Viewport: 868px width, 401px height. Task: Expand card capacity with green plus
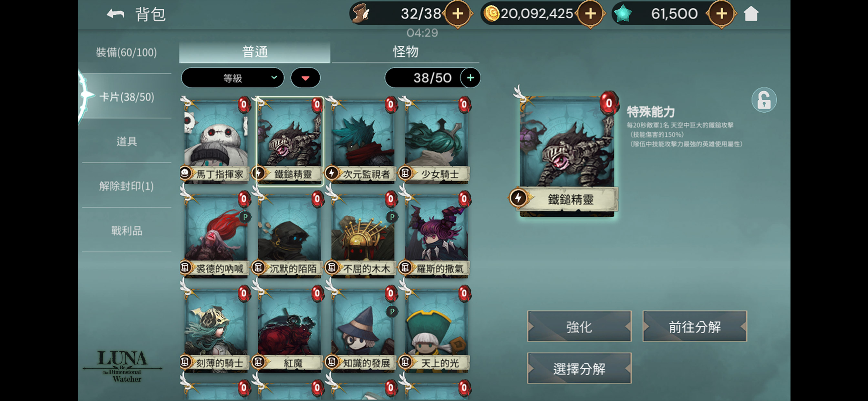[470, 78]
